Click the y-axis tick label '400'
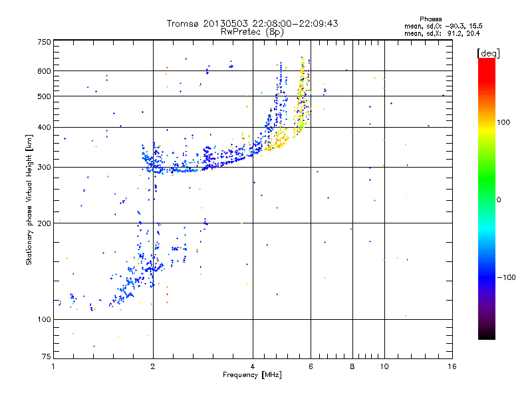The width and height of the screenshot is (532, 399). 45,128
